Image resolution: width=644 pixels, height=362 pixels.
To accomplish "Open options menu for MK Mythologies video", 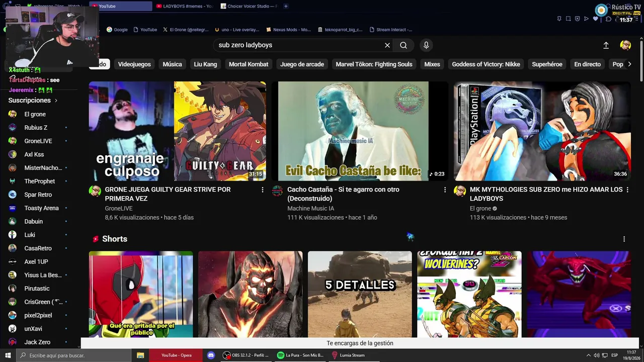I will pyautogui.click(x=627, y=190).
